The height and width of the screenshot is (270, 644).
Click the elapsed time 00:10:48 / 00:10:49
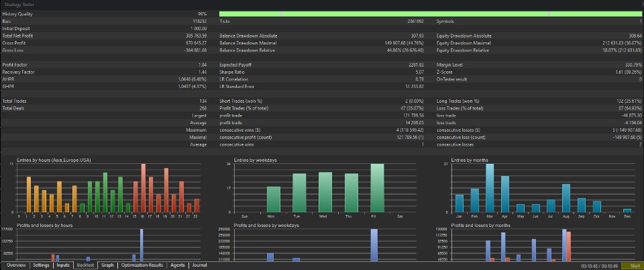point(600,266)
